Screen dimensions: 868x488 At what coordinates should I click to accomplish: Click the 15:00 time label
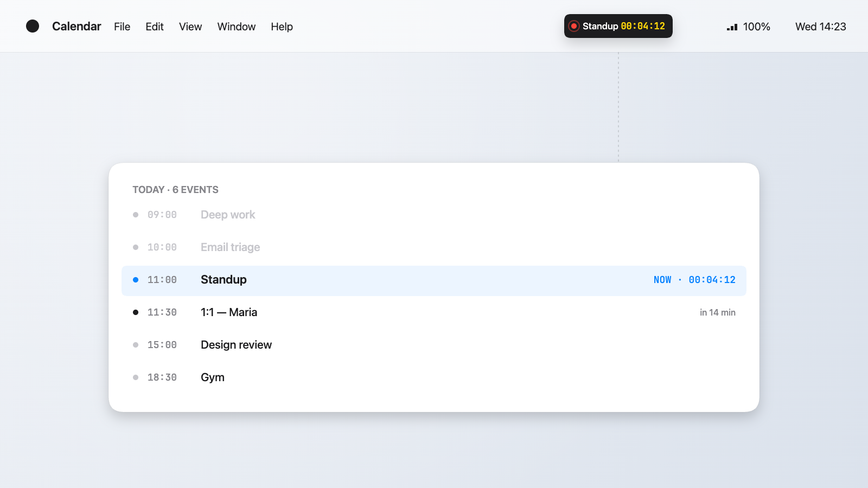162,345
